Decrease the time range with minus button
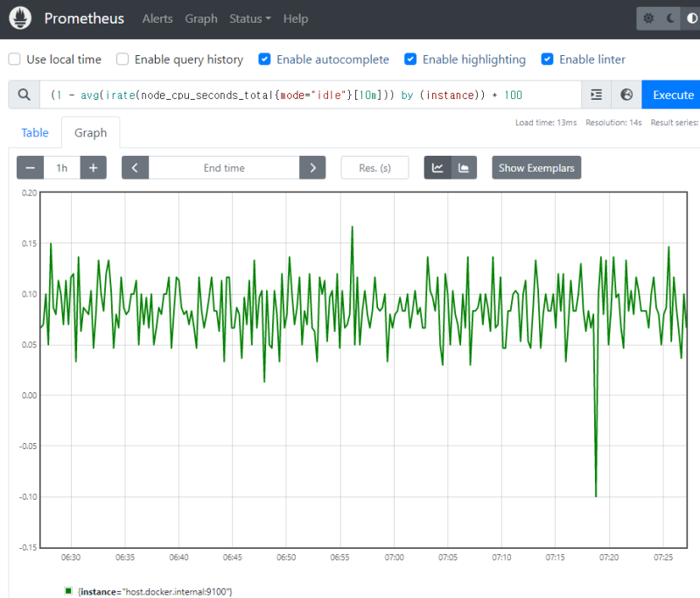Image resolution: width=700 pixels, height=598 pixels. click(30, 168)
